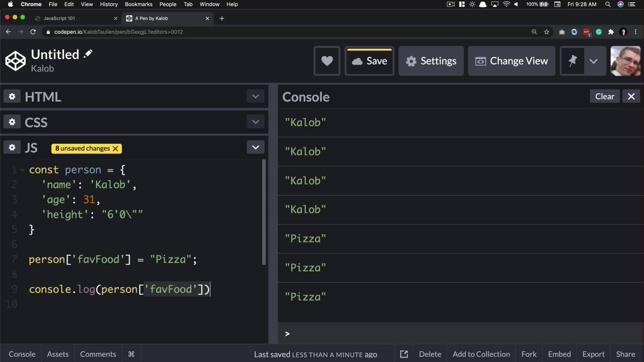The height and width of the screenshot is (362, 644).
Task: Open the Bookmarks menu
Action: pyautogui.click(x=139, y=4)
